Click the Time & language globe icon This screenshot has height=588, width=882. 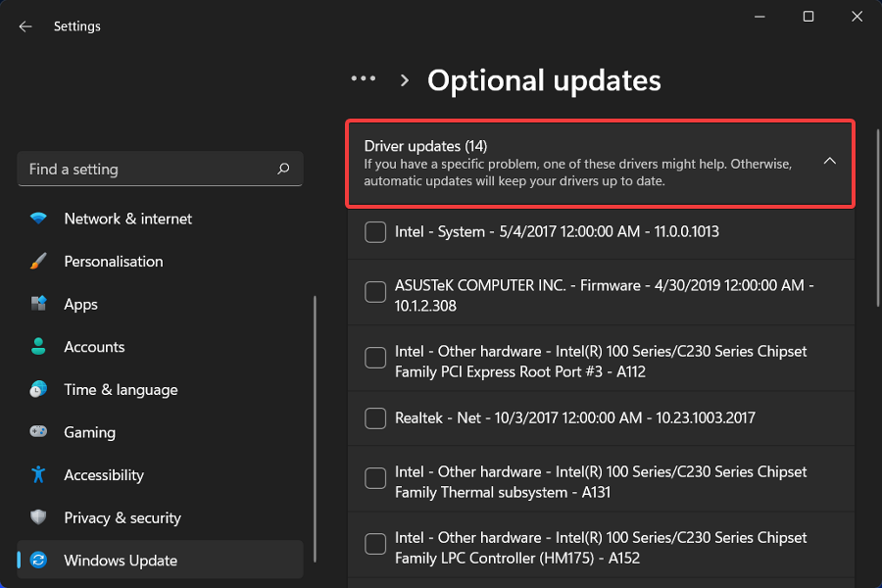point(38,389)
